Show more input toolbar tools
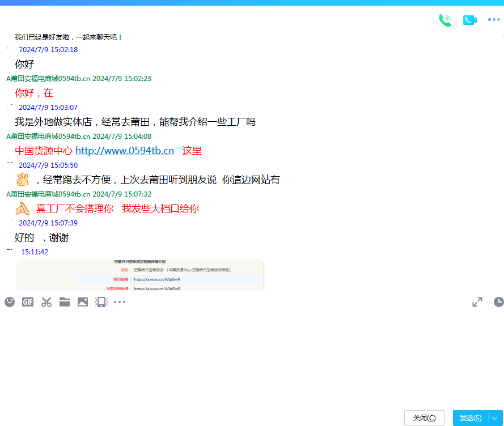Image resolution: width=504 pixels, height=426 pixels. 120,302
